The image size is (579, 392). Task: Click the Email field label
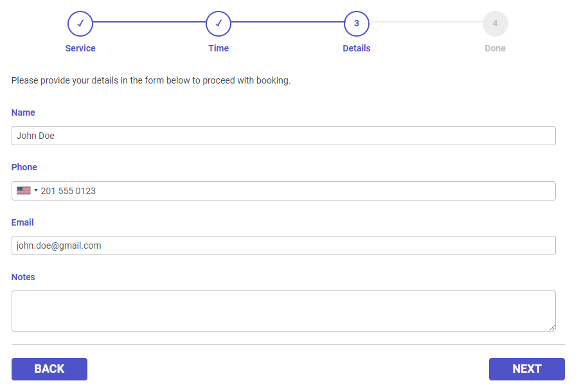tap(22, 222)
